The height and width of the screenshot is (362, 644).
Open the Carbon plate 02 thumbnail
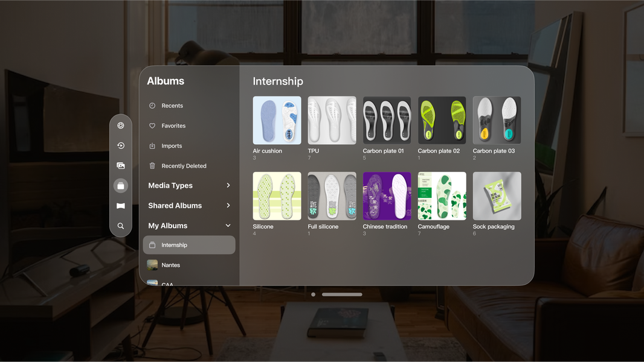coord(442,120)
